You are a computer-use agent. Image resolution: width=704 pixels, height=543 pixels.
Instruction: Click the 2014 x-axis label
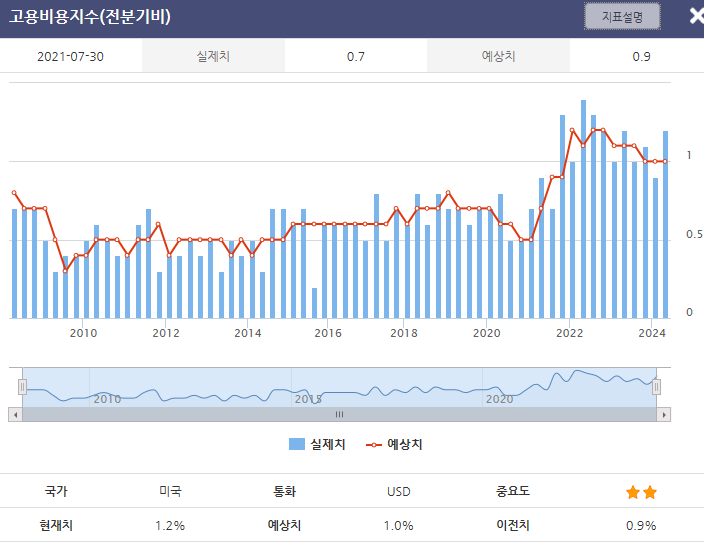pyautogui.click(x=248, y=333)
